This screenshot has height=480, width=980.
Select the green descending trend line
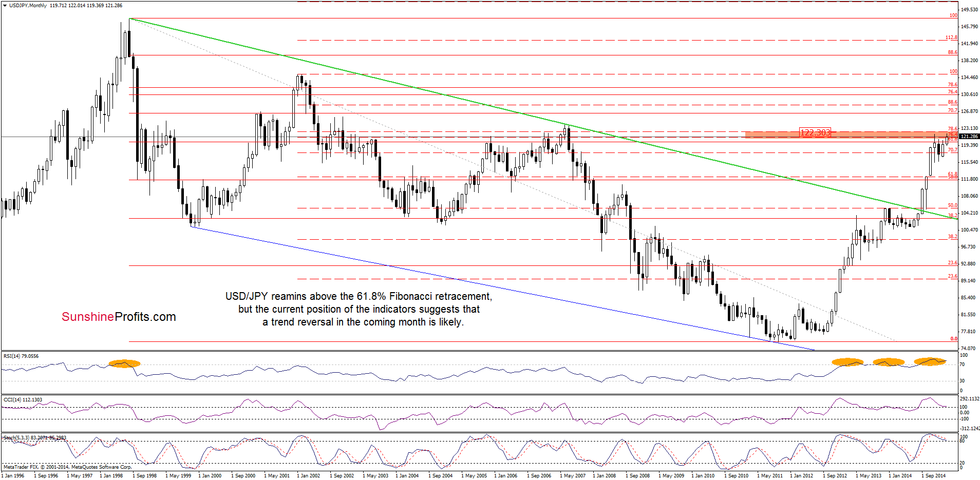[x=543, y=119]
